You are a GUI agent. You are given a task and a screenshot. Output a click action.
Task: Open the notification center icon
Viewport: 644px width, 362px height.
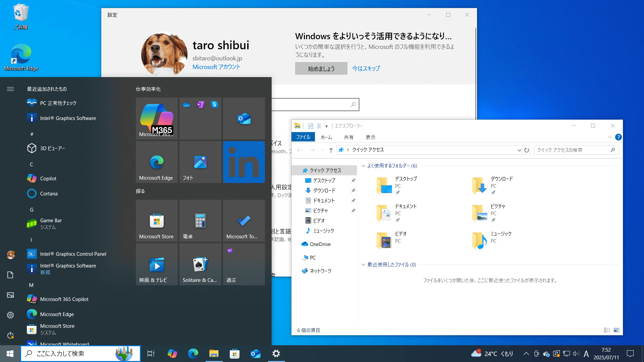630,354
